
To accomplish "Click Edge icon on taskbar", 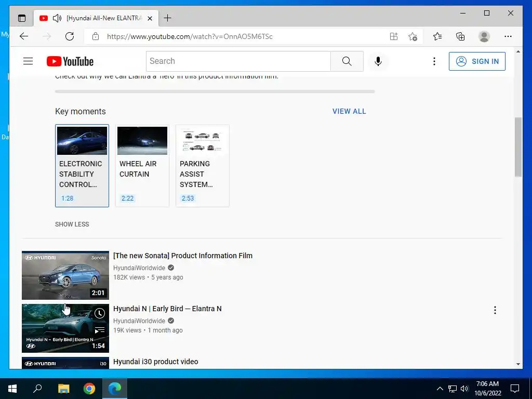I will coord(115,389).
